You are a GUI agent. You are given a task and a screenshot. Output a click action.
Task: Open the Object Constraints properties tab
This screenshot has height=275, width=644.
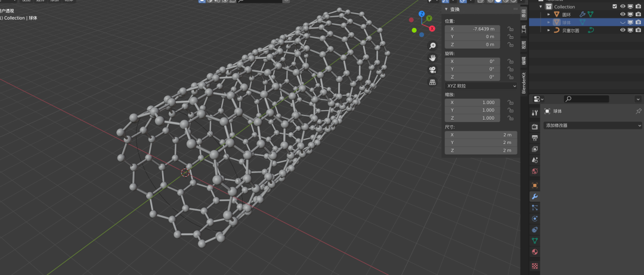point(534,230)
